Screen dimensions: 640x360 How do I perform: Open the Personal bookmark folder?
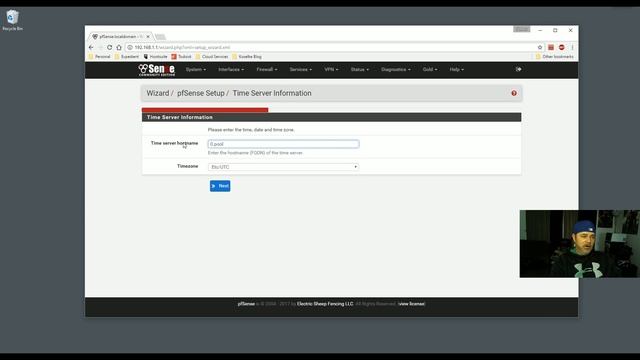100,57
